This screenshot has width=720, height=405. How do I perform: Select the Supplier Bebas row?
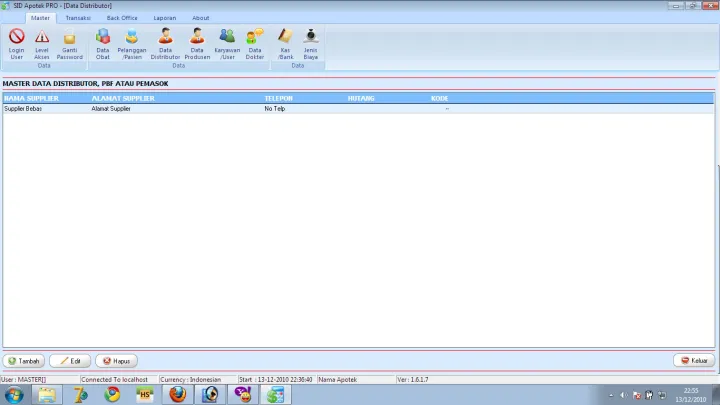358,109
